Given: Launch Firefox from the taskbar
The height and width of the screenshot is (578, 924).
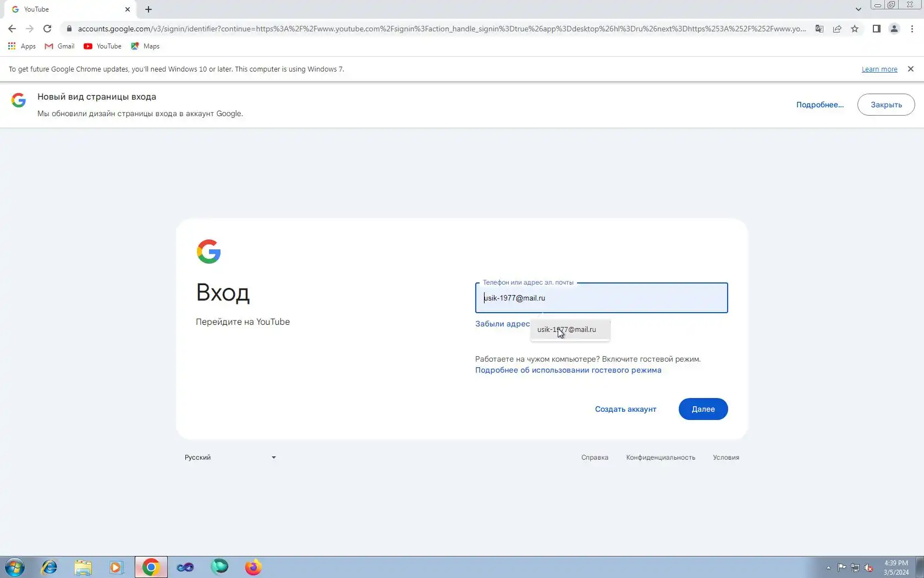Looking at the screenshot, I should [254, 567].
